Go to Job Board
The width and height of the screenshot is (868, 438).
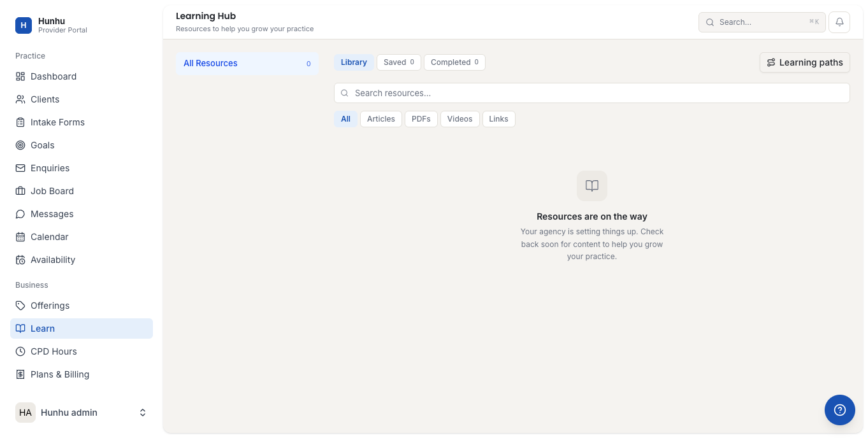point(82,191)
